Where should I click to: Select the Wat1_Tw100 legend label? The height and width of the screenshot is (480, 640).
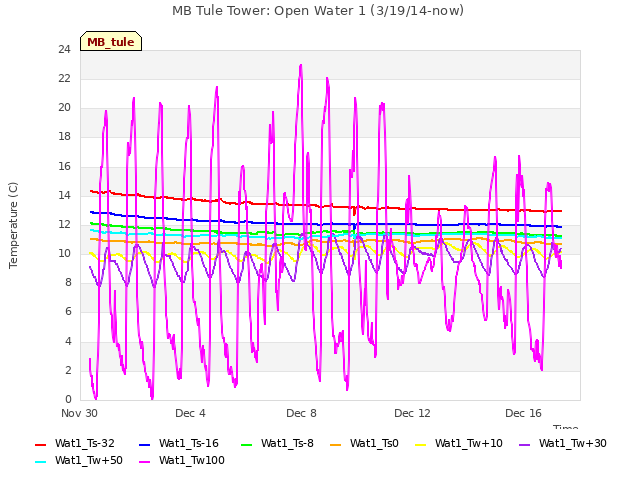[x=192, y=461]
